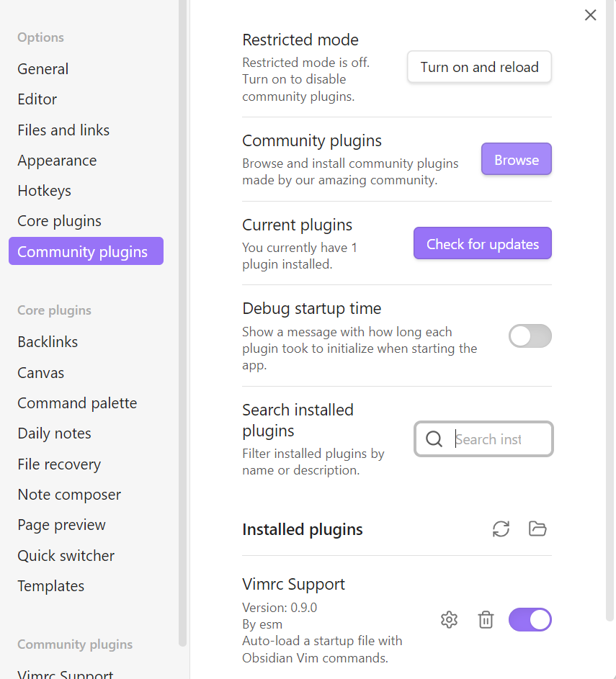
Task: Focus the Search installed plugins field
Action: tap(497, 439)
